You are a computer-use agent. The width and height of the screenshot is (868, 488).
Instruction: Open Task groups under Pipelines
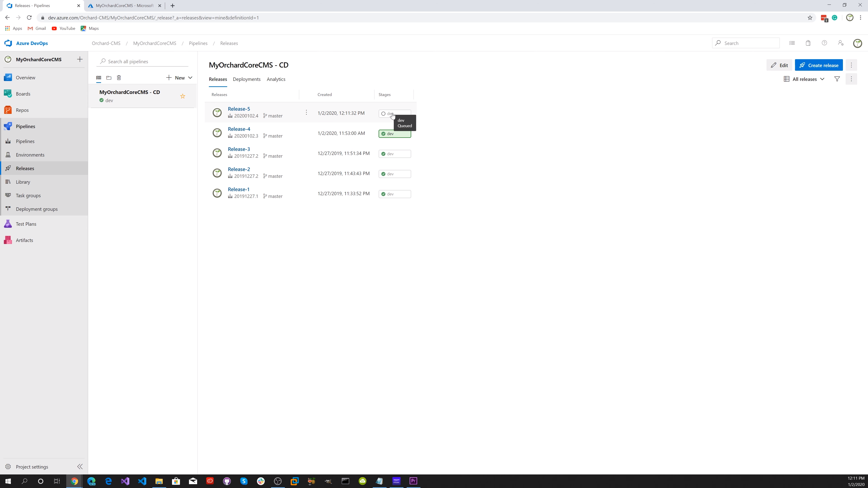(x=28, y=195)
